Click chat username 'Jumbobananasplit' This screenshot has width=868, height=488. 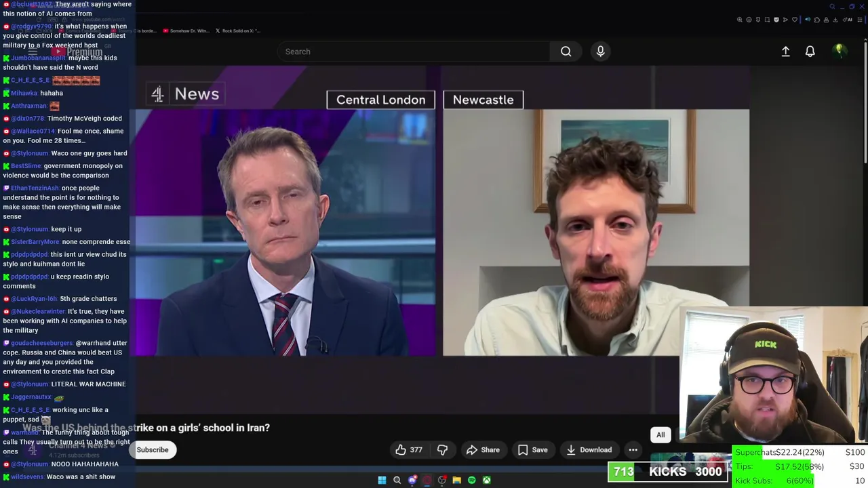click(x=38, y=58)
